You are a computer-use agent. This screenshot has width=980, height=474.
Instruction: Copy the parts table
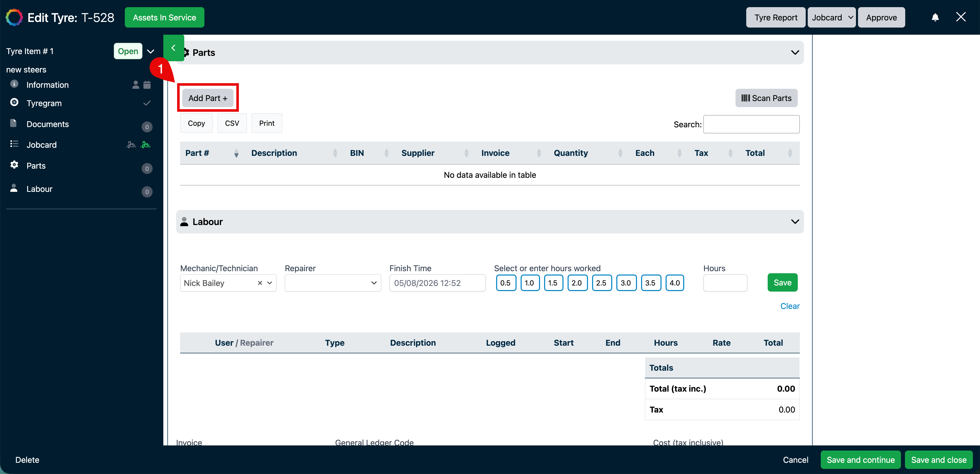(196, 123)
